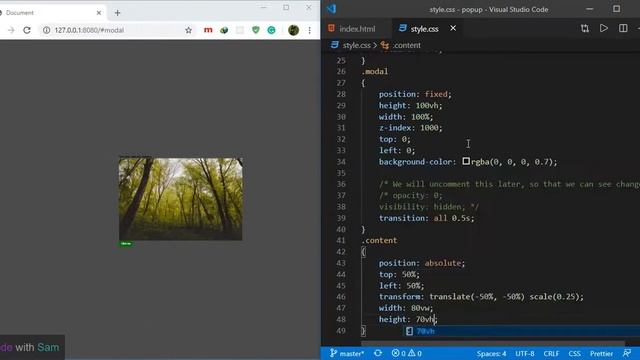The width and height of the screenshot is (640, 360).
Task: Change indentation via Spaces: 4
Action: [491, 353]
